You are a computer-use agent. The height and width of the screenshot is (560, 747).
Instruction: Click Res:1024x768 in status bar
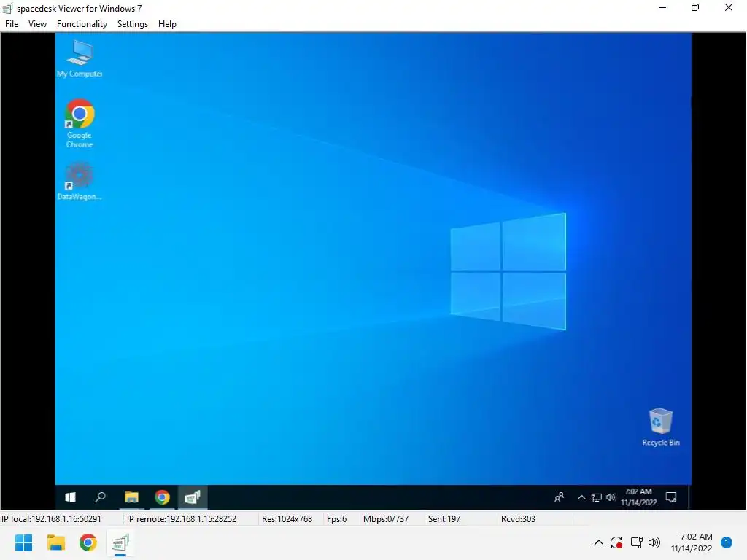coord(287,519)
